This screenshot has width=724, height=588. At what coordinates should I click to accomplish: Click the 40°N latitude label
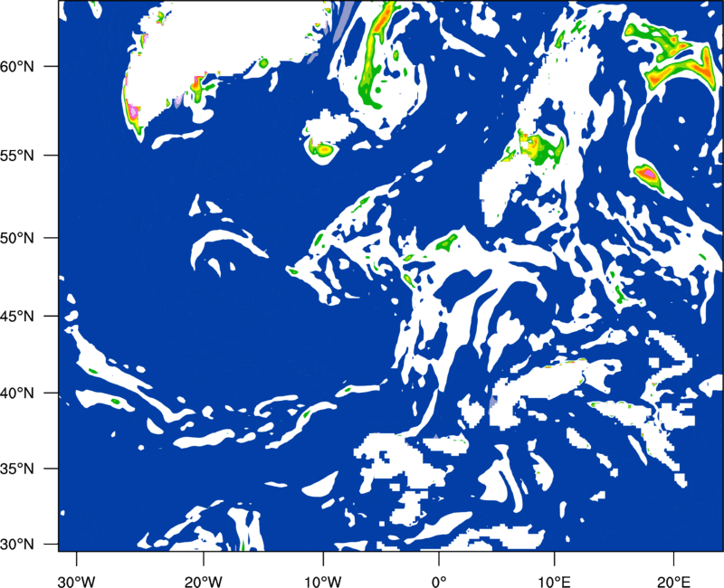coord(17,394)
